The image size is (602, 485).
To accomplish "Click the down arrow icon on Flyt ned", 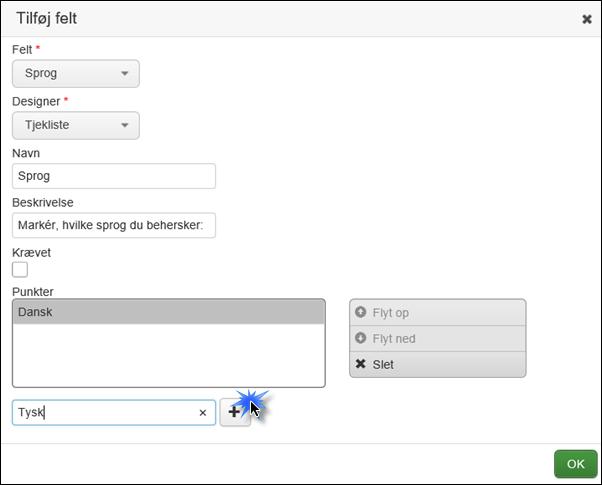I will [361, 339].
